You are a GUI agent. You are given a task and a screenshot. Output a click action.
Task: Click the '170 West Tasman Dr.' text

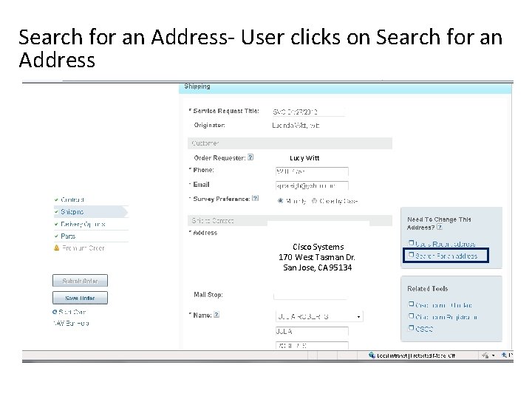coord(316,257)
